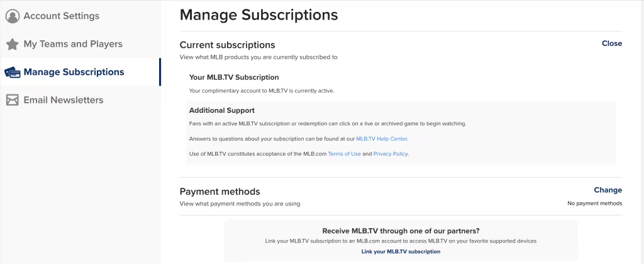This screenshot has height=264, width=644.
Task: Open Account Settings in the sidebar
Action: (61, 16)
